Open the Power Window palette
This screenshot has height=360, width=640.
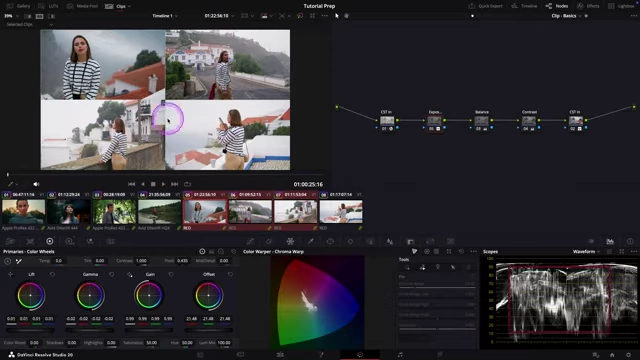coord(330,241)
